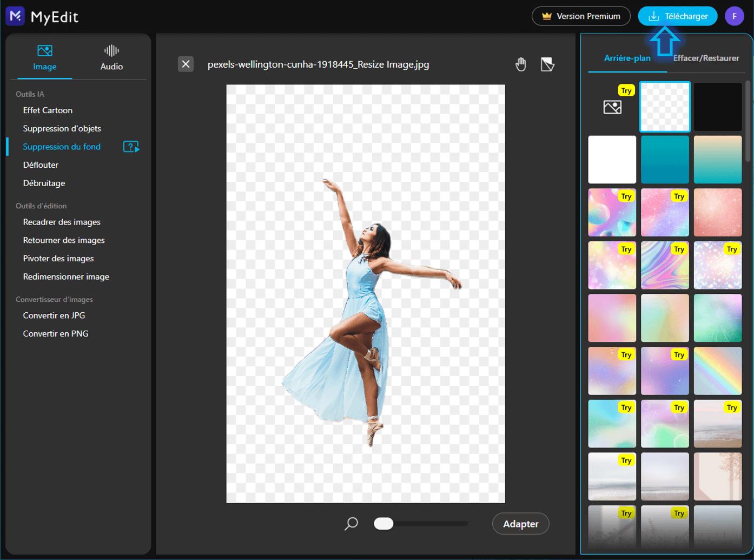The image size is (754, 560).
Task: Select the hand pan tool
Action: 520,64
